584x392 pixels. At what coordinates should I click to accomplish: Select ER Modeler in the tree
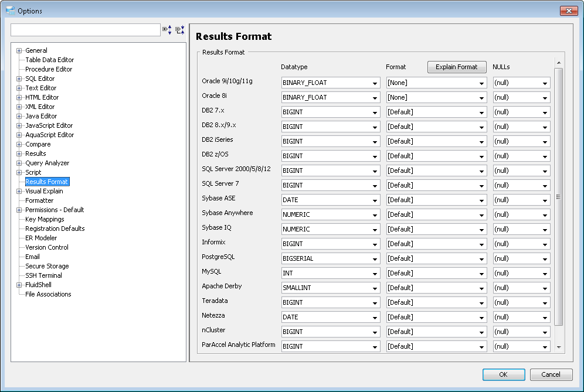tap(41, 238)
